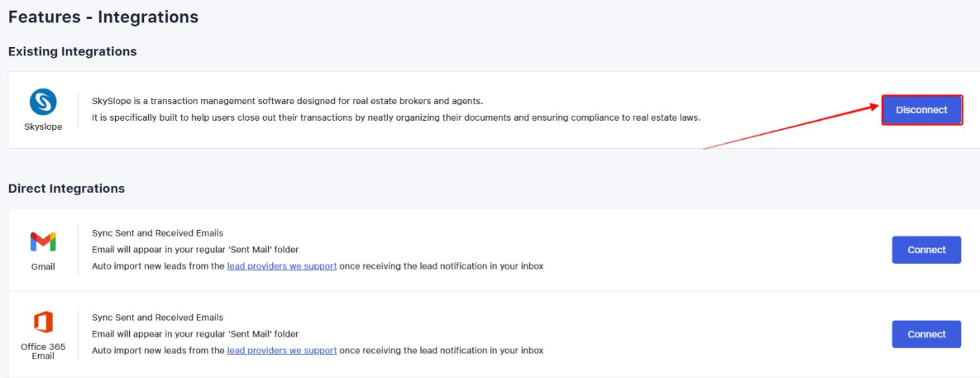Image resolution: width=980 pixels, height=378 pixels.
Task: Click the 'It is specifically built to help users' line
Action: coord(396,117)
